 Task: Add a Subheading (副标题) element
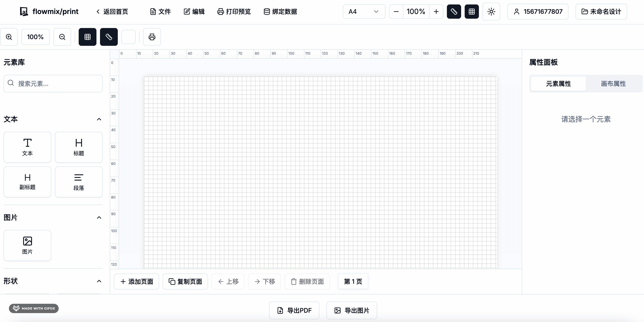(28, 182)
